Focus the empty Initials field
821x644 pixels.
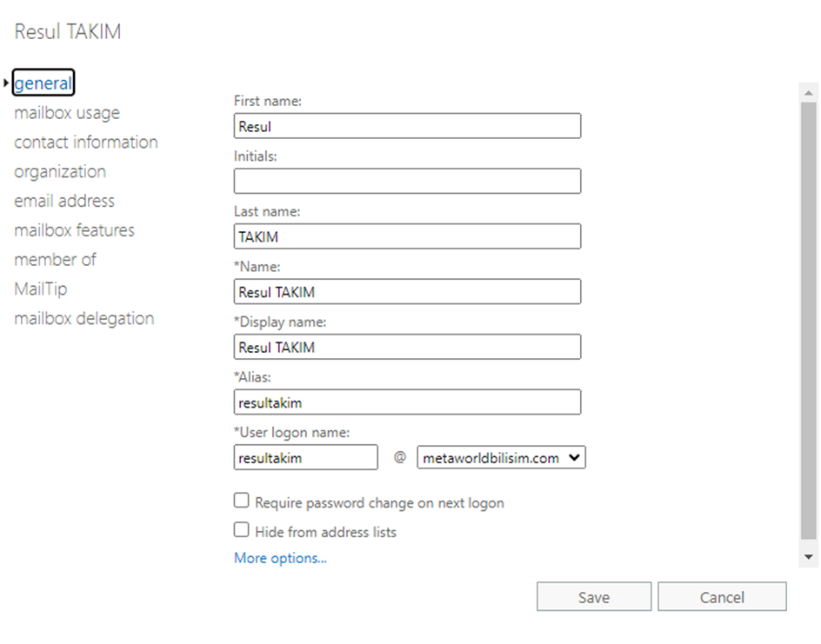click(407, 181)
